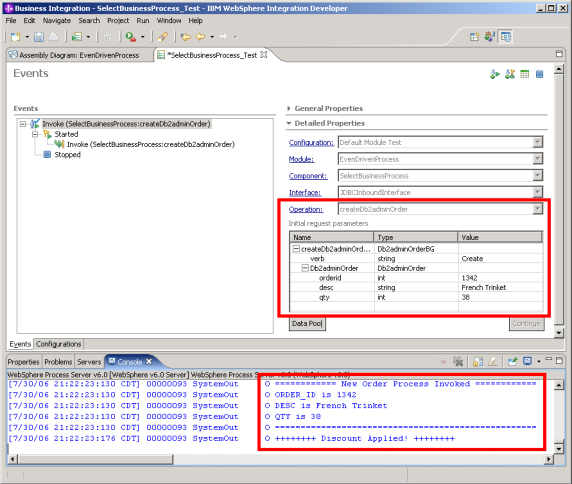This screenshot has height=484, width=572.
Task: Click the Configuration link
Action: tap(311, 143)
